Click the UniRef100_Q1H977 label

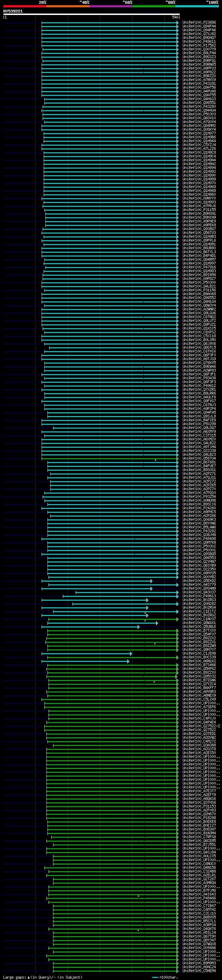(199, 133)
